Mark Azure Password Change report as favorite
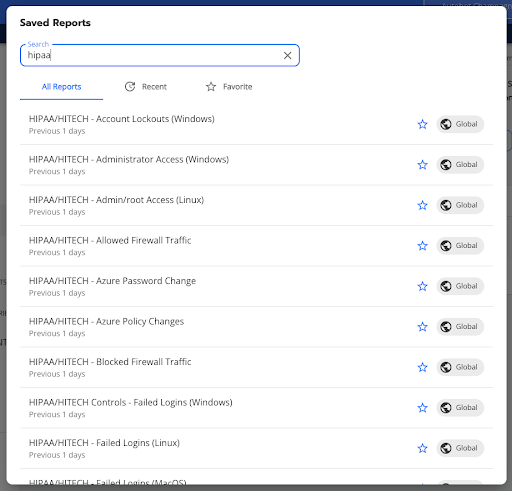The width and height of the screenshot is (512, 491). click(422, 286)
